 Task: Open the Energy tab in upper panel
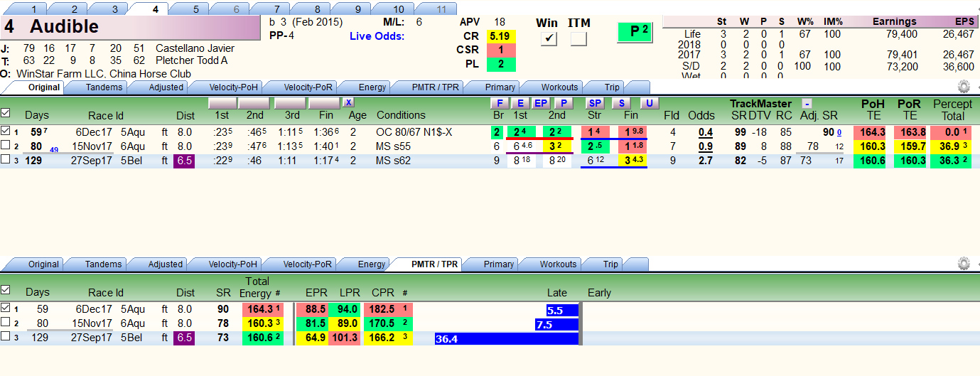372,87
